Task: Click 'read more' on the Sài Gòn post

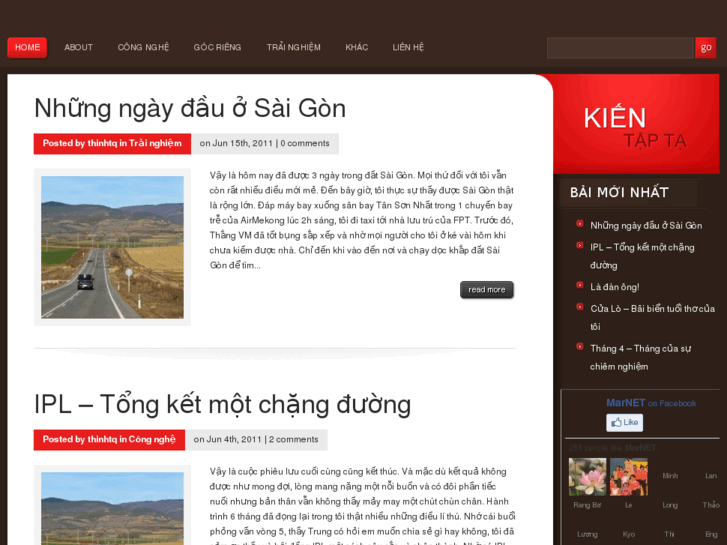Action: [x=487, y=290]
